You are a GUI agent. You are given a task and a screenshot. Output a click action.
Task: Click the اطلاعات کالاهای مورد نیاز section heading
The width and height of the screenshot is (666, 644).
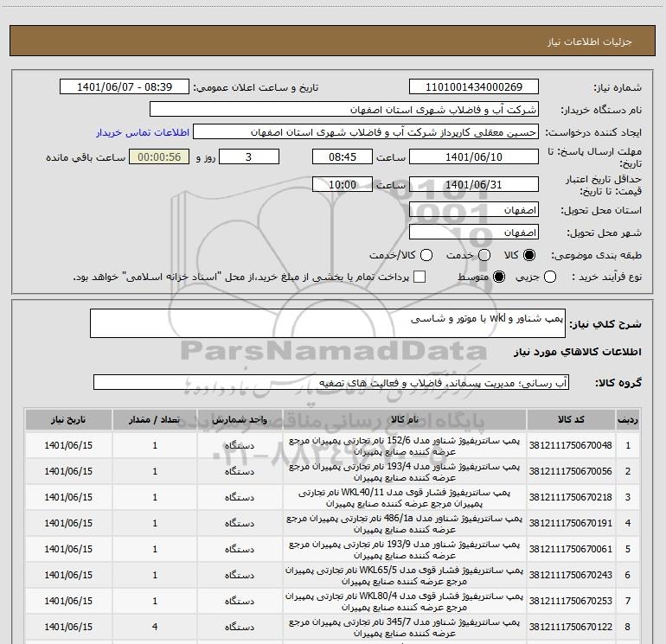[578, 352]
